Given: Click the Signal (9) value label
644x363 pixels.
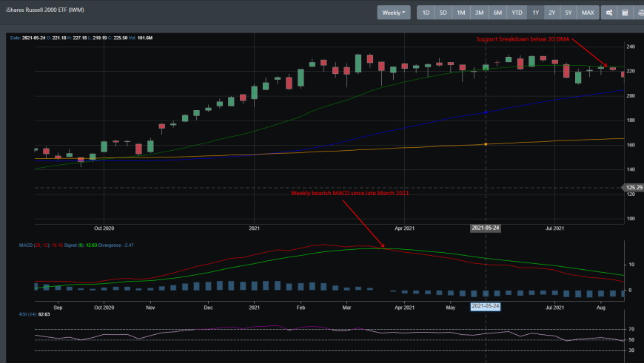Looking at the screenshot, I should coord(81,245).
